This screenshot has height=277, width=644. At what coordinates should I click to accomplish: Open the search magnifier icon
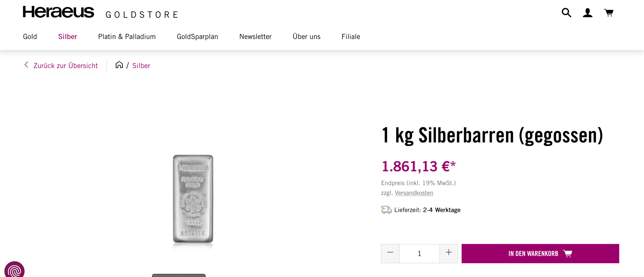tap(567, 13)
